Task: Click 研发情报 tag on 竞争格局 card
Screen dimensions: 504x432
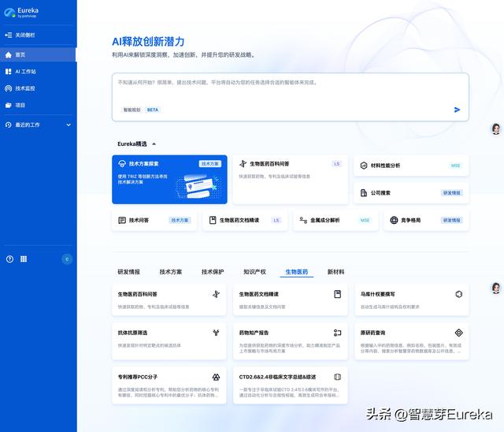Action: [451, 221]
